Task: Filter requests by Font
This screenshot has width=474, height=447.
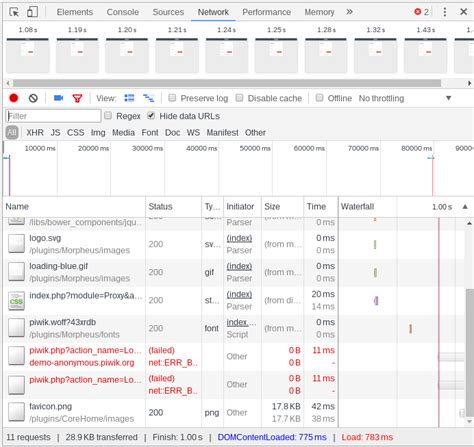Action: (x=150, y=133)
